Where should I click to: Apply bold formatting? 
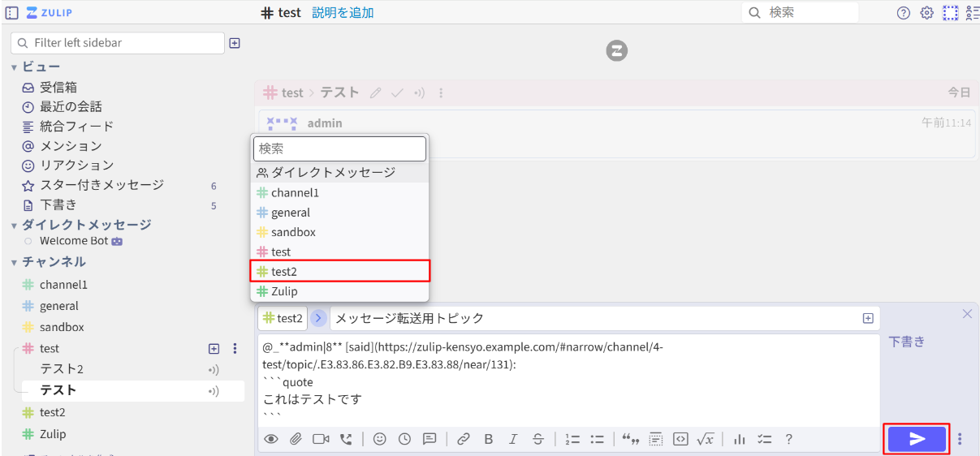pos(489,439)
